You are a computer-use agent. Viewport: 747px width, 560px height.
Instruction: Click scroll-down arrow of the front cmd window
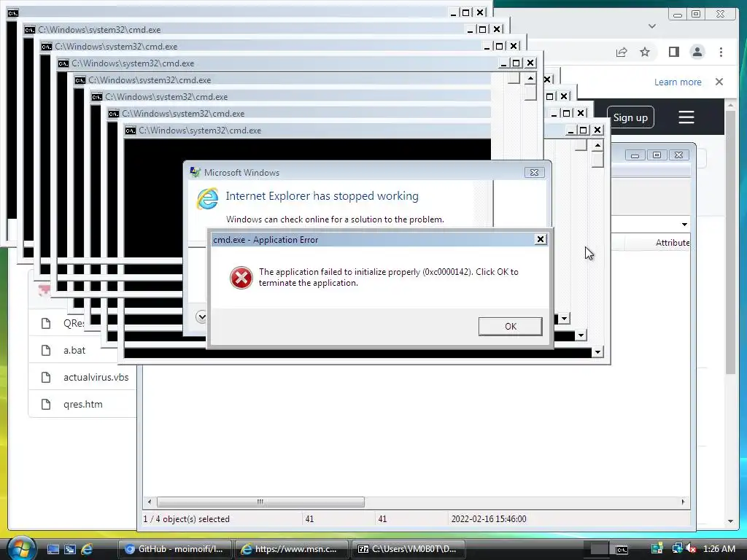point(597,352)
